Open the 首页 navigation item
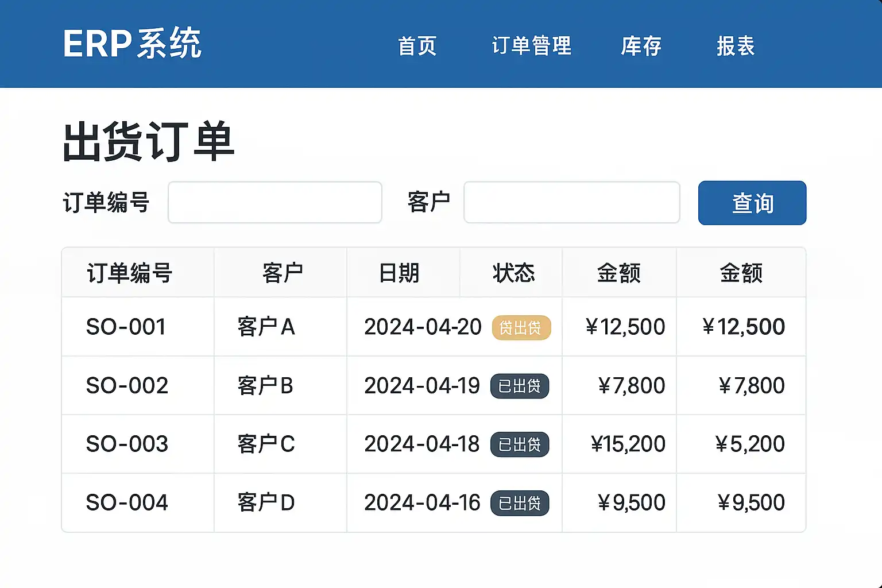The width and height of the screenshot is (882, 588). pyautogui.click(x=417, y=46)
